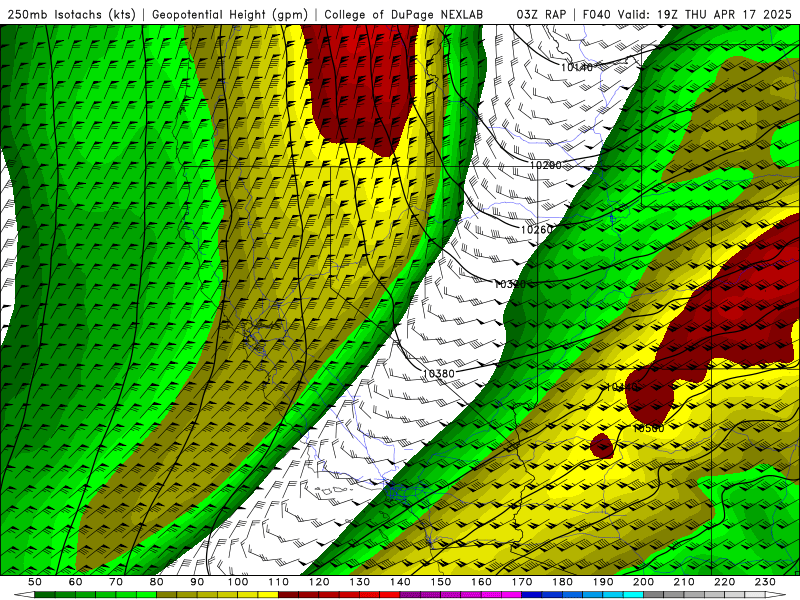Click the 'F040 Valid: 19Z THU APR 17 2025' text
This screenshot has width=800, height=600.
pyautogui.click(x=687, y=14)
